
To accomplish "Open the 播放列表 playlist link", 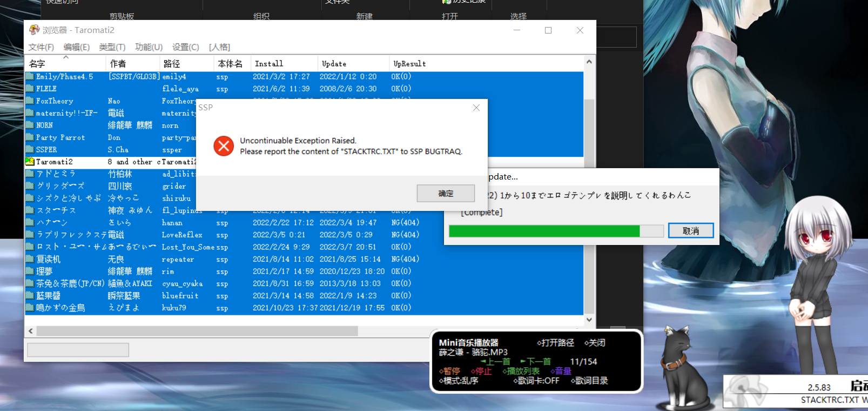I will [x=521, y=371].
